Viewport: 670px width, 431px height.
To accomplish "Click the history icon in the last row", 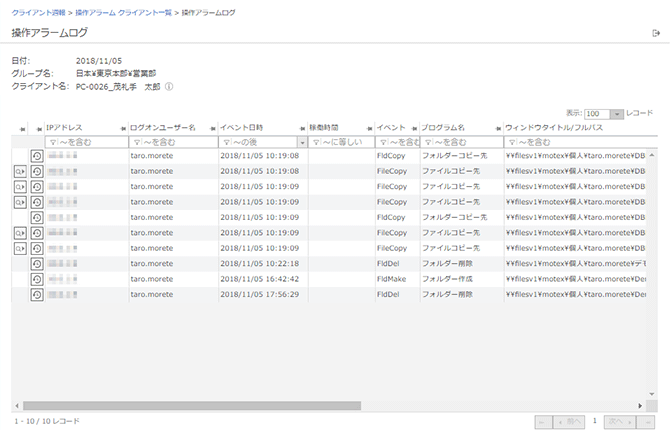I will [37, 295].
